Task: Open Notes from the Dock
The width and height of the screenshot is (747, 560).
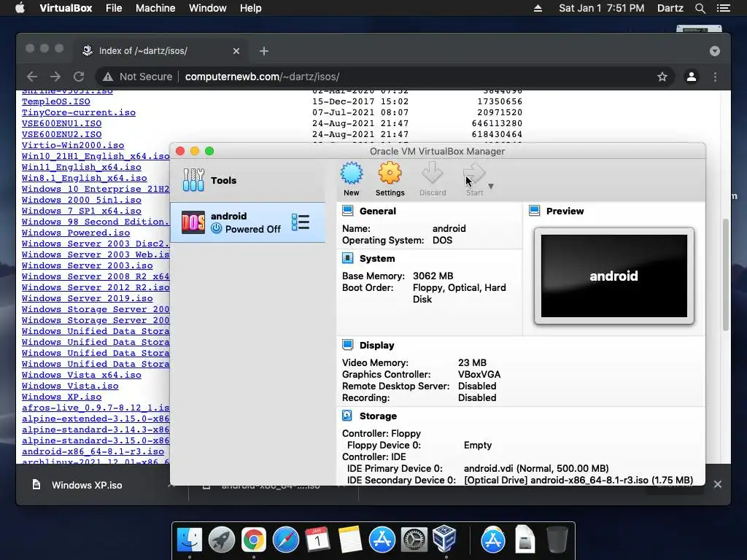Action: pyautogui.click(x=350, y=540)
